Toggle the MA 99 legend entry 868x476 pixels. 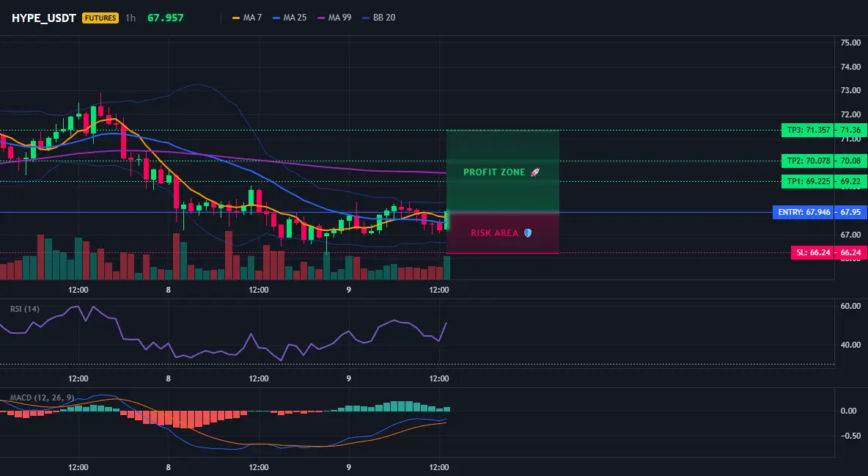point(334,18)
